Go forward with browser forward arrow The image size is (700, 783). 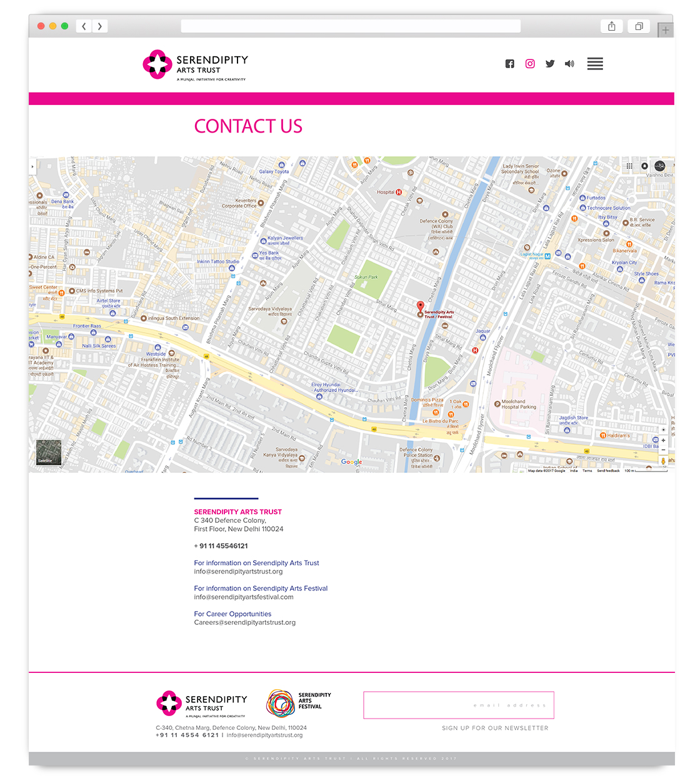point(100,26)
